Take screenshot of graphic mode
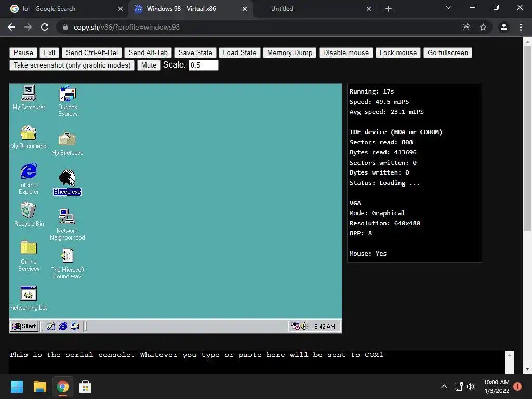This screenshot has height=399, width=532. point(72,65)
